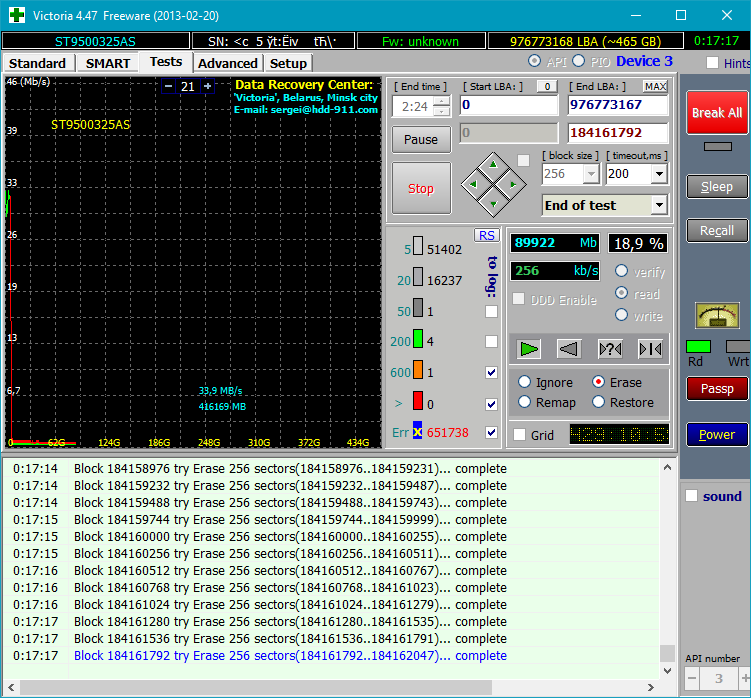
Task: Select the Remap radio button
Action: pyautogui.click(x=525, y=402)
